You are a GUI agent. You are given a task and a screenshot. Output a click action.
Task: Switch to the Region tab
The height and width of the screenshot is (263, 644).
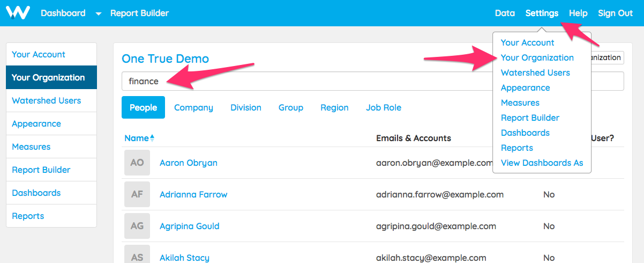pos(334,107)
